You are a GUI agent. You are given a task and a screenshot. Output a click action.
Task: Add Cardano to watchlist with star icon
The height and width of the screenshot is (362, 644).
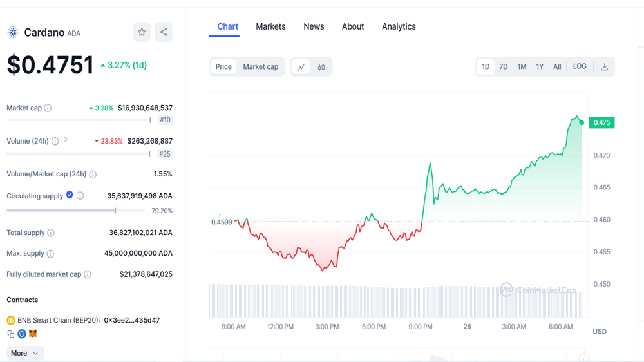[x=142, y=32]
